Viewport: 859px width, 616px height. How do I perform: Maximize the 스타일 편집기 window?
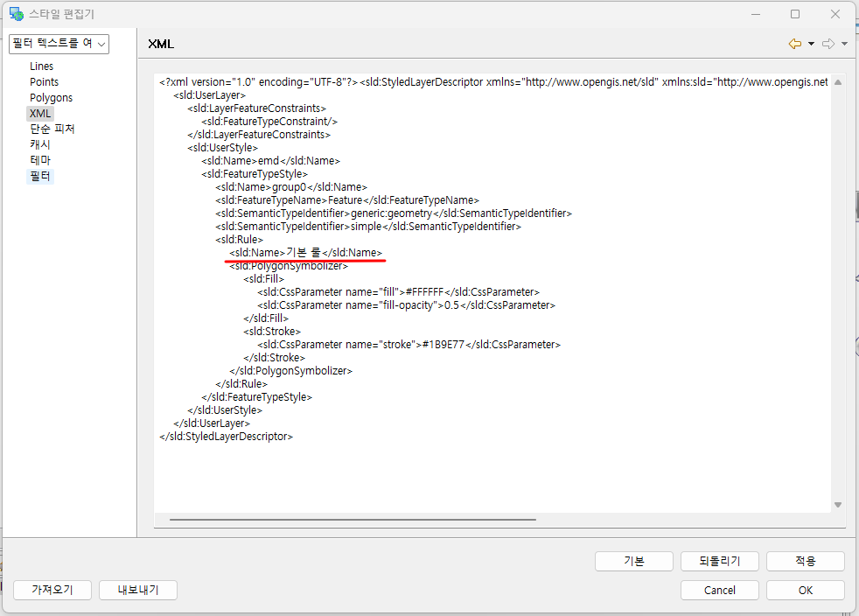795,14
